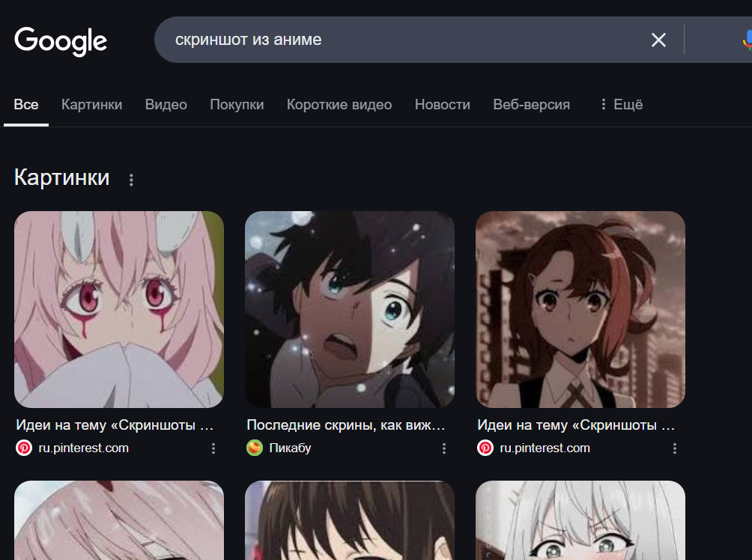Start voice search with the microphone icon
This screenshot has height=560, width=752.
pyautogui.click(x=748, y=40)
